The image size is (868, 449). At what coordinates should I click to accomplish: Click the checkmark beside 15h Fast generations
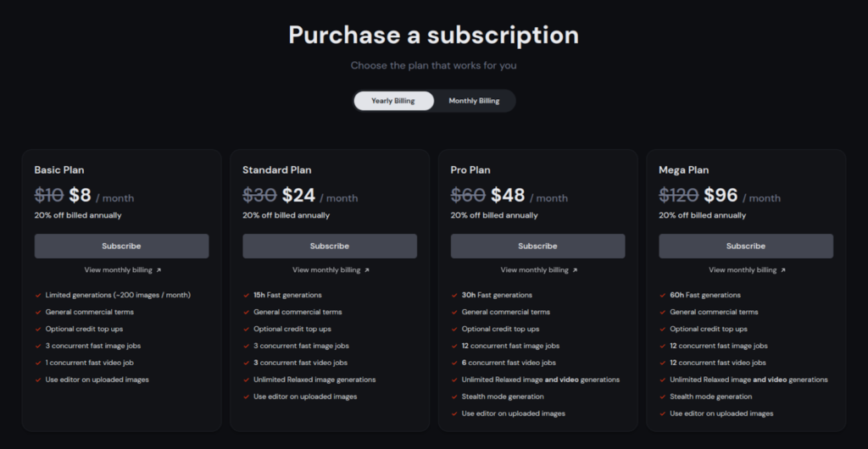[x=247, y=295]
